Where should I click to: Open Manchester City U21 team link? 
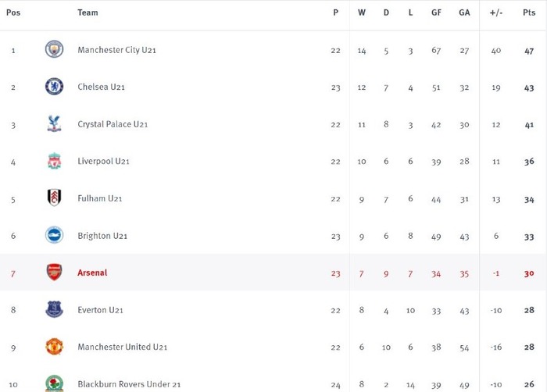[117, 50]
